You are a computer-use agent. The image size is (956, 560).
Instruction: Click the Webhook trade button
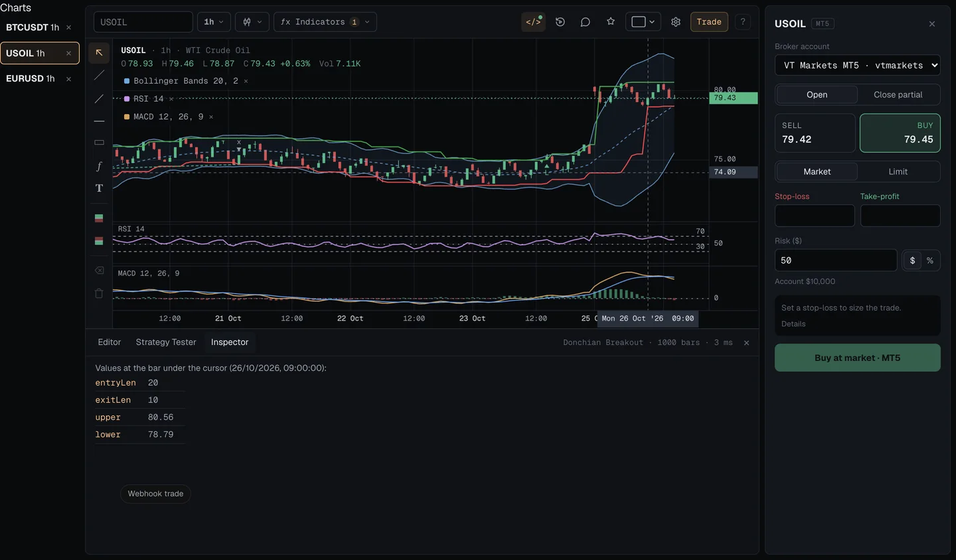coord(155,494)
